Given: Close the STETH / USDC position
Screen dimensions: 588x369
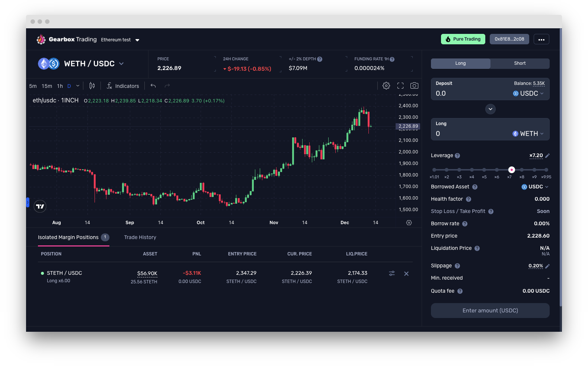Looking at the screenshot, I should point(406,274).
